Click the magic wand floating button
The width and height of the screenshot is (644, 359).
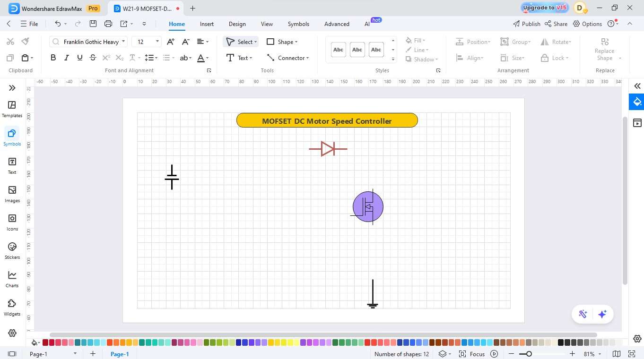[x=583, y=314]
